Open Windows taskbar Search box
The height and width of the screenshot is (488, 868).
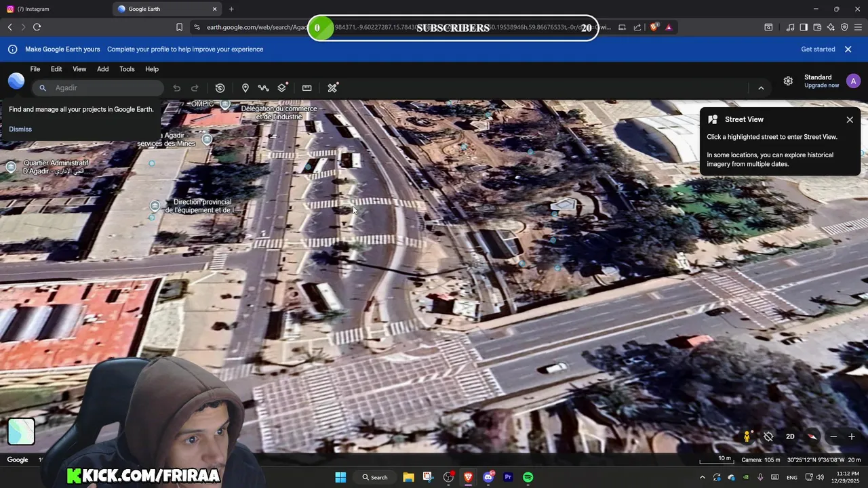pos(375,477)
